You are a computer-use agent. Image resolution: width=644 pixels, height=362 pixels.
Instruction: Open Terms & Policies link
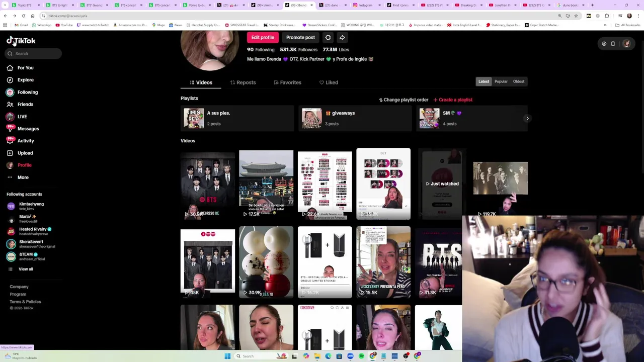pyautogui.click(x=25, y=302)
